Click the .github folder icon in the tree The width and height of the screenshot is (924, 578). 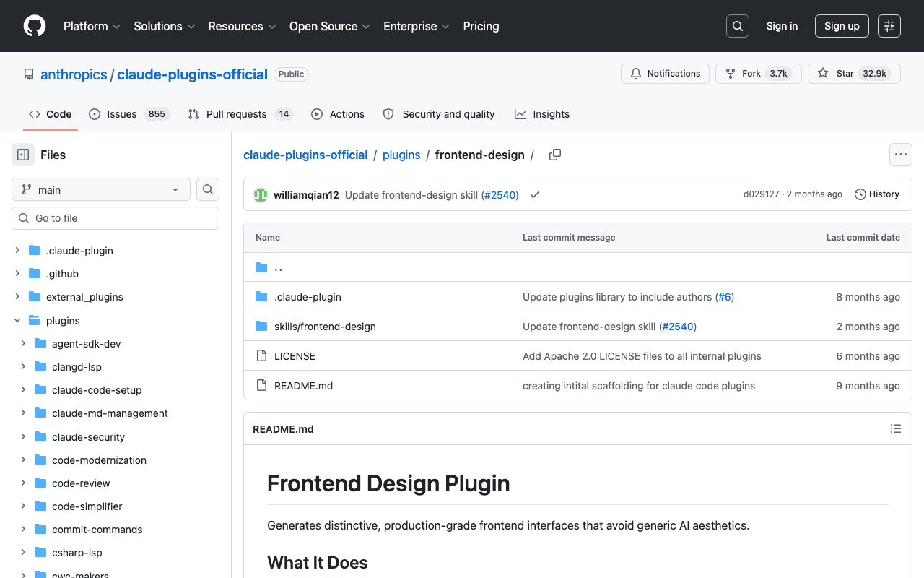[x=35, y=273]
